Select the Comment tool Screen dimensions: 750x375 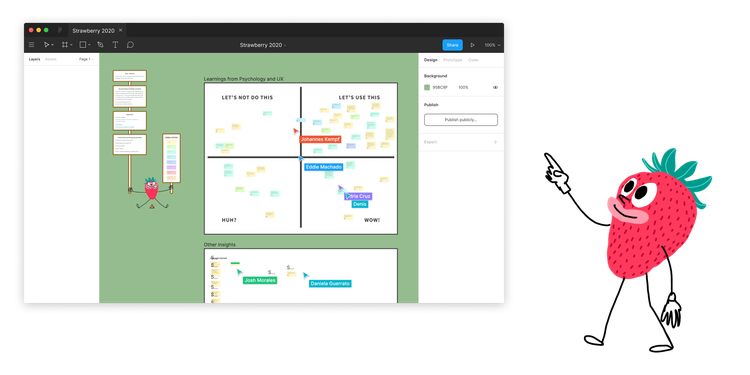130,45
